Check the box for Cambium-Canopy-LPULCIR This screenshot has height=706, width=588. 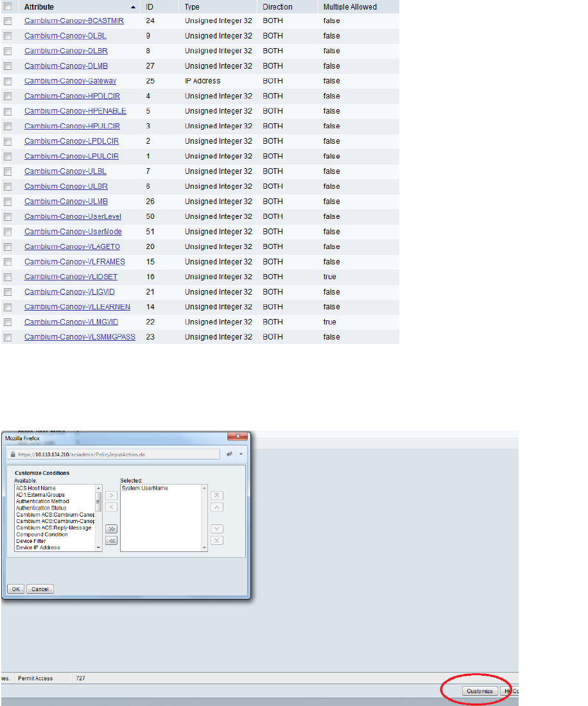8,156
